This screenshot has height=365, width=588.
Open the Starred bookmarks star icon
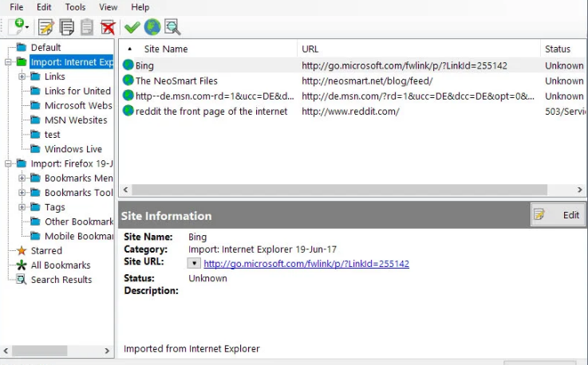(22, 251)
